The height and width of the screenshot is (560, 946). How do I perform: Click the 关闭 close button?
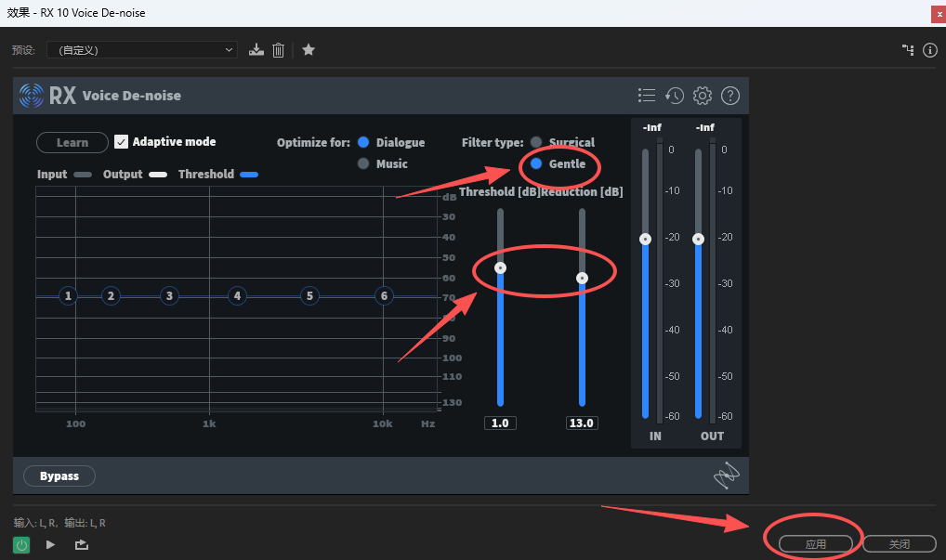[x=899, y=544]
